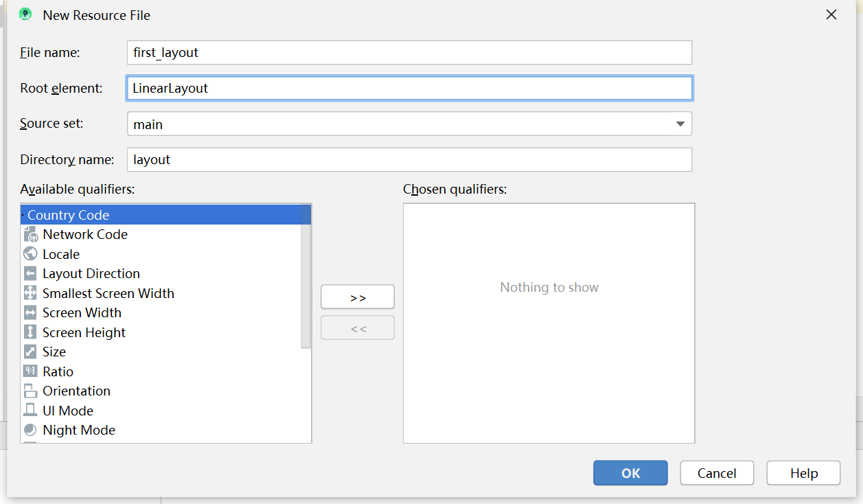This screenshot has width=863, height=504.
Task: Click the Locale globe icon
Action: pyautogui.click(x=30, y=254)
